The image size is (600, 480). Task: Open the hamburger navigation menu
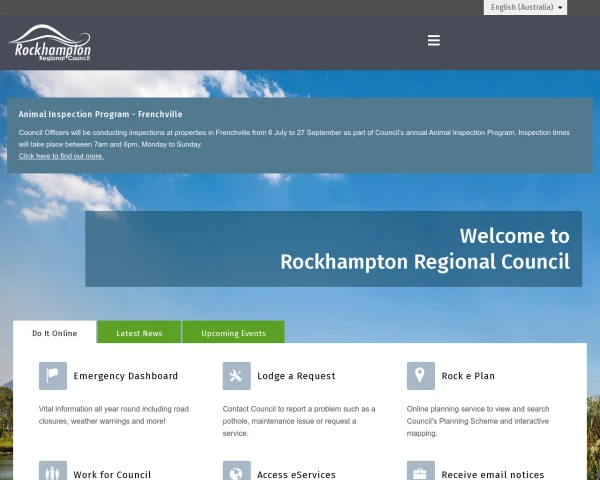click(434, 40)
